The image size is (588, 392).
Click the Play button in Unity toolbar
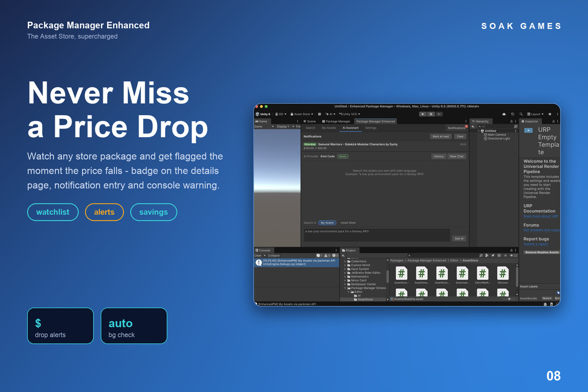pyautogui.click(x=423, y=114)
